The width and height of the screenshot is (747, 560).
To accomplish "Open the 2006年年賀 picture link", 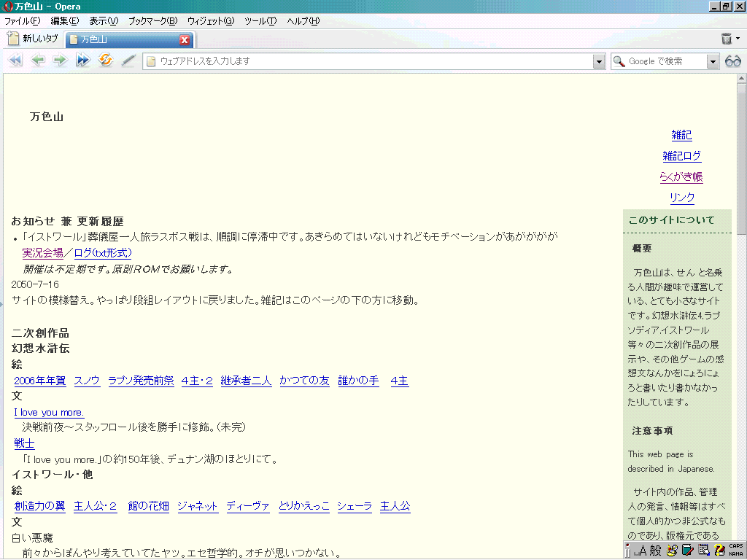I will [x=40, y=381].
